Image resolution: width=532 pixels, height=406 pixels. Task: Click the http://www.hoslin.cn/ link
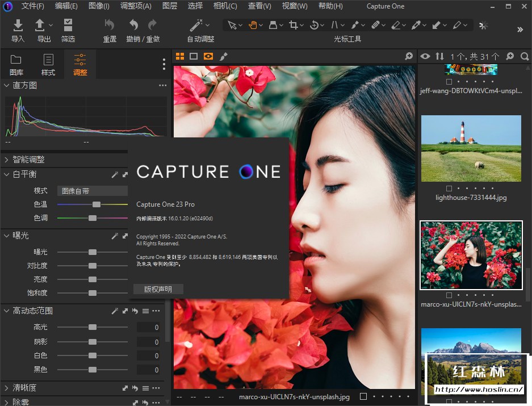click(x=479, y=390)
